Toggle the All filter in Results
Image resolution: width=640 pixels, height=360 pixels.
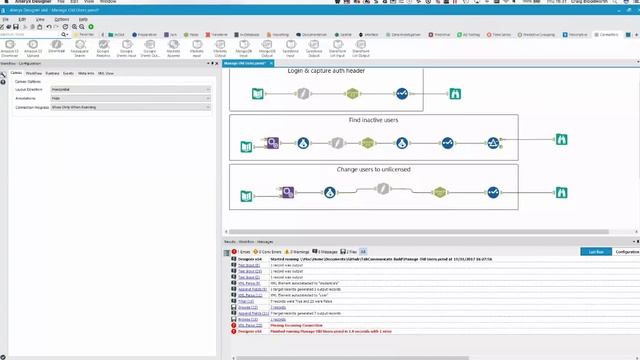click(363, 252)
